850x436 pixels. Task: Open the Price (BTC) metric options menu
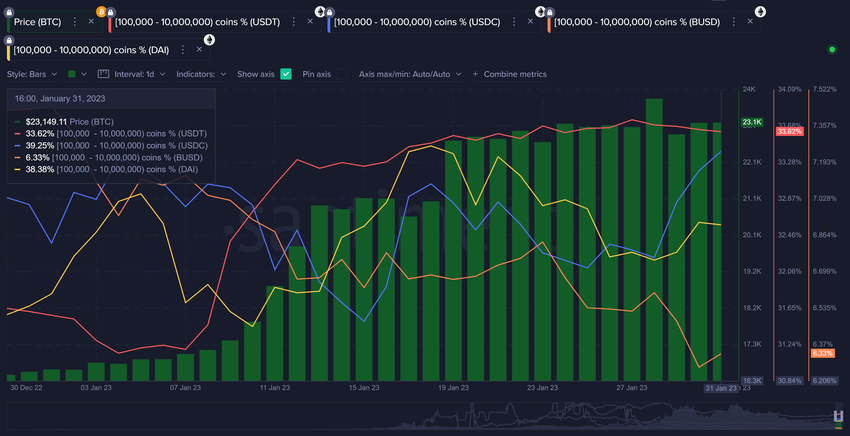73,21
